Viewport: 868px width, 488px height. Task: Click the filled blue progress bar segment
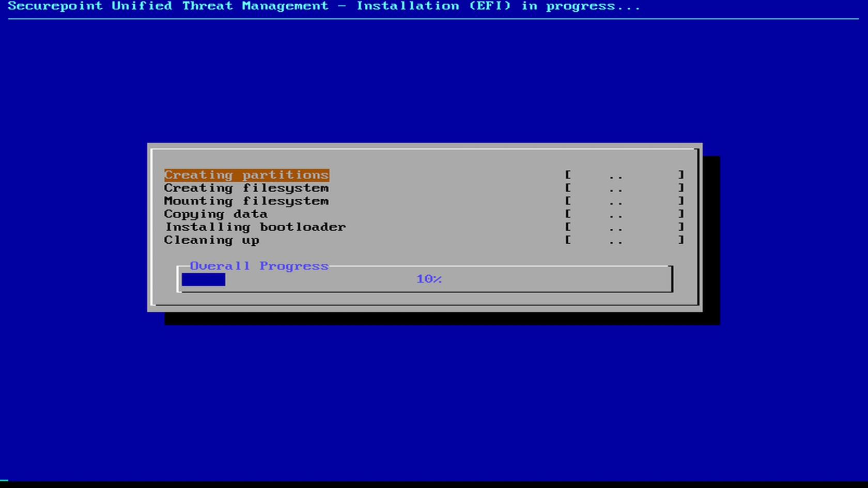point(203,279)
